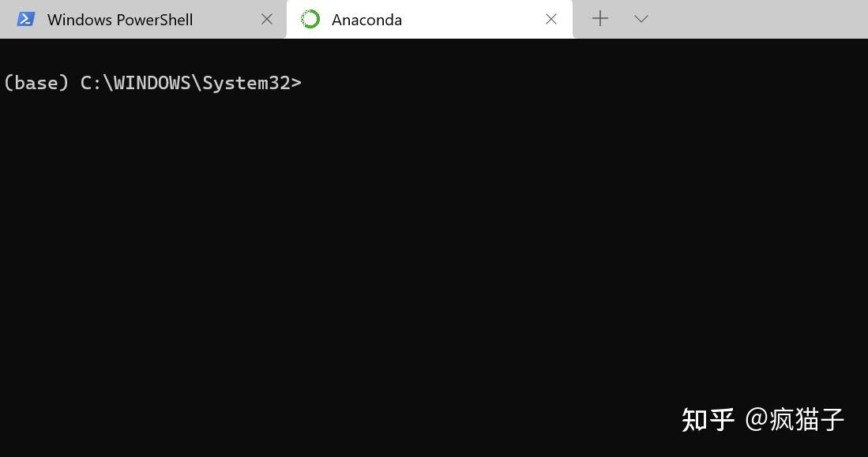This screenshot has height=457, width=868.
Task: Click the green Anaconda icon on the active tab
Action: [x=310, y=19]
